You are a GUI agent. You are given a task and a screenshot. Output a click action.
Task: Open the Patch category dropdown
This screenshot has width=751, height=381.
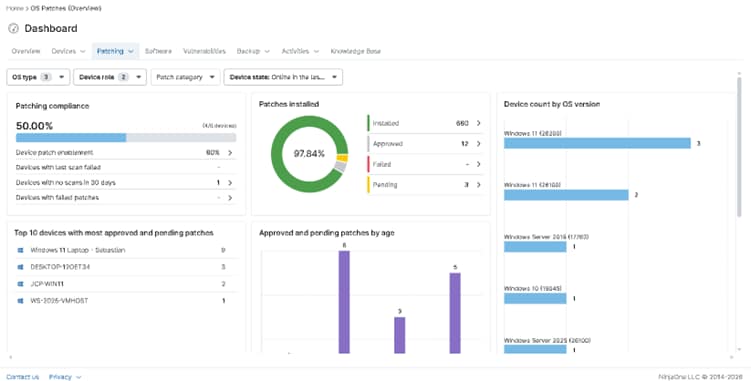[185, 77]
